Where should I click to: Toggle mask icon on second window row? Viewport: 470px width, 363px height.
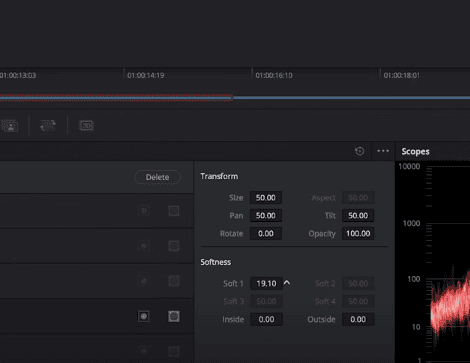(x=174, y=246)
